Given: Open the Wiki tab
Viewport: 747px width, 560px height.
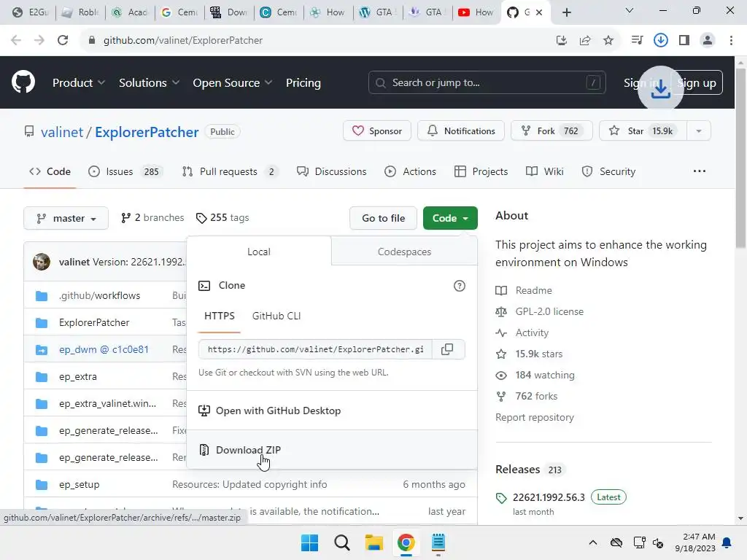Looking at the screenshot, I should 544,171.
